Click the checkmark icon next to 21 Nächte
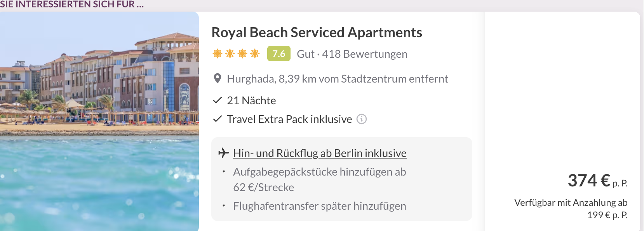644x231 pixels. pyautogui.click(x=218, y=100)
